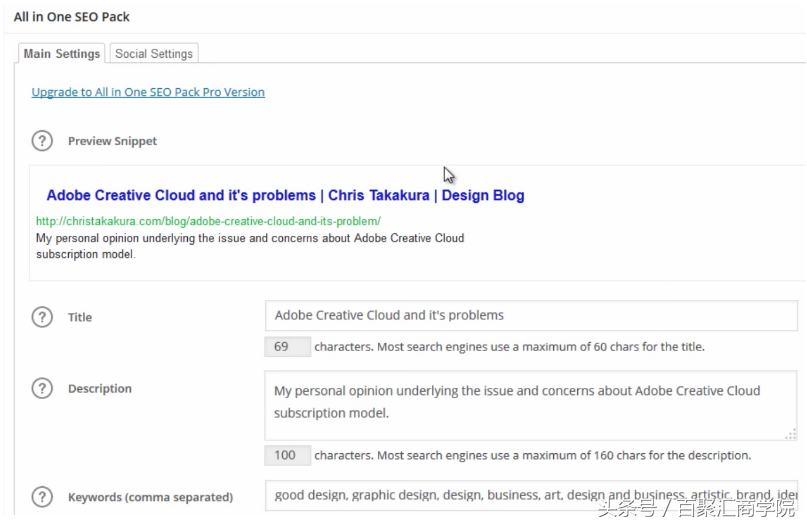Open the blue snippet title link
Image resolution: width=807 pixels, height=525 pixels.
tap(286, 196)
